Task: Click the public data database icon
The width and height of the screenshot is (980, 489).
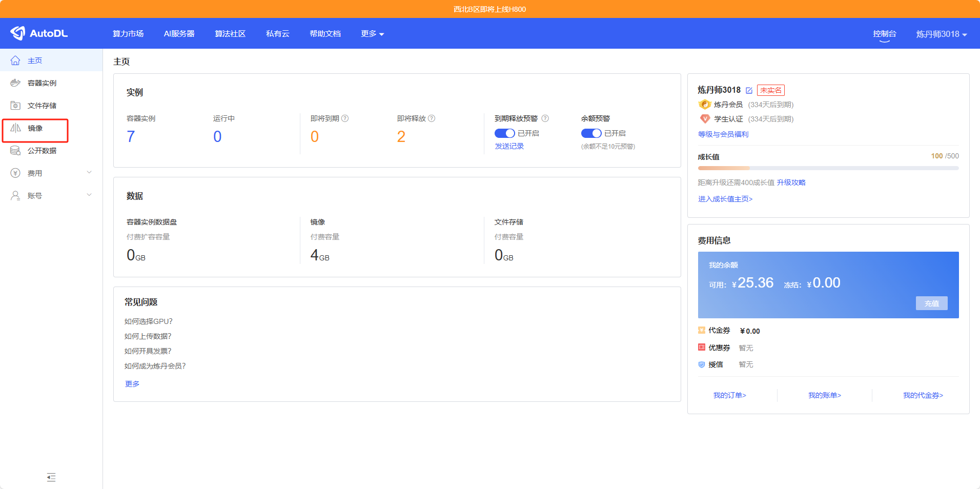Action: [x=15, y=151]
